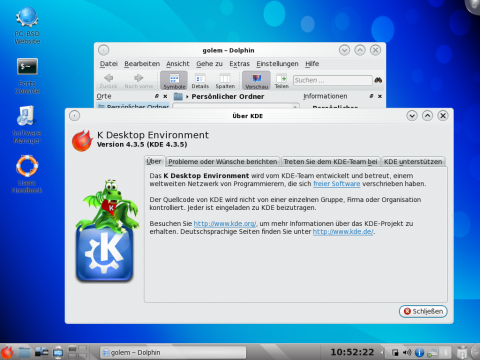This screenshot has width=480, height=360.
Task: Open the Über KDE window menu button
Action: (75, 116)
